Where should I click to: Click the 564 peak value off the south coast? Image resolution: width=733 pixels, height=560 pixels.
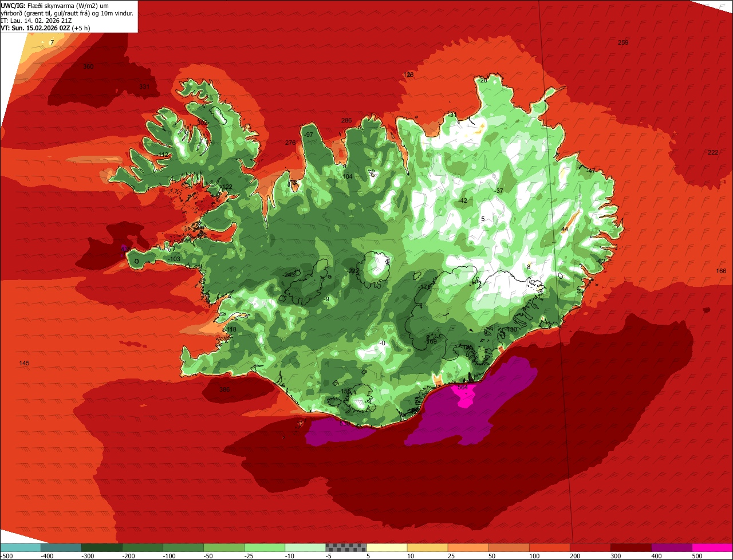coord(463,387)
